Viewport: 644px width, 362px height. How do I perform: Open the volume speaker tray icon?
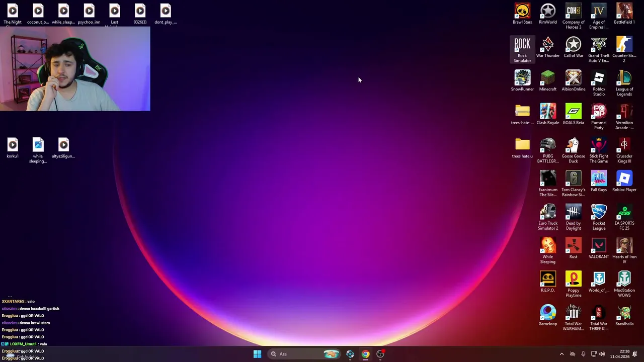[x=602, y=354]
